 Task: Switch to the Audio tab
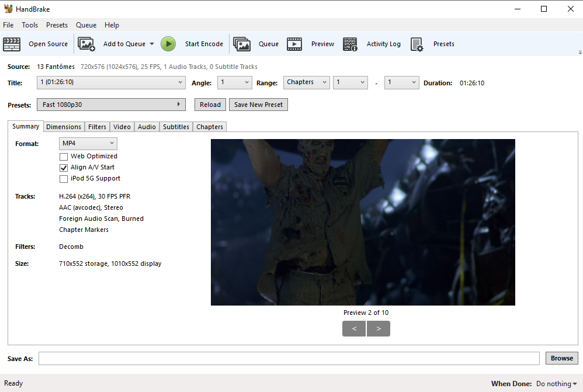147,127
